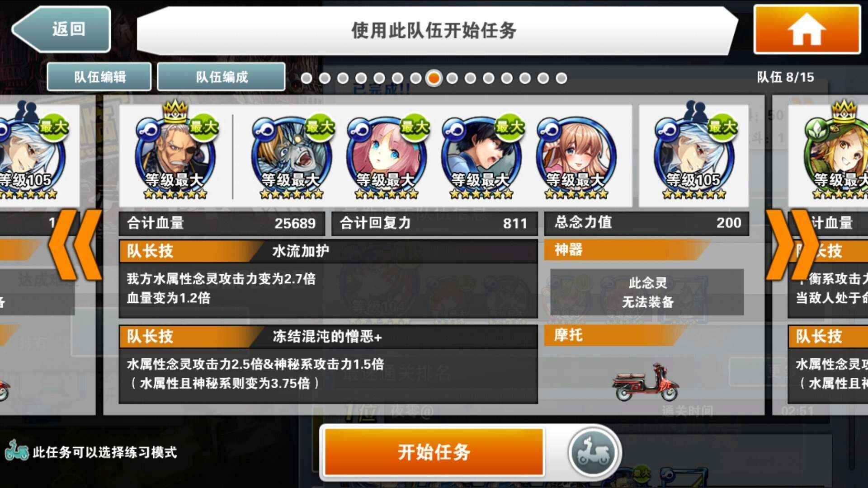Tap the orange home icon button

pos(807,30)
